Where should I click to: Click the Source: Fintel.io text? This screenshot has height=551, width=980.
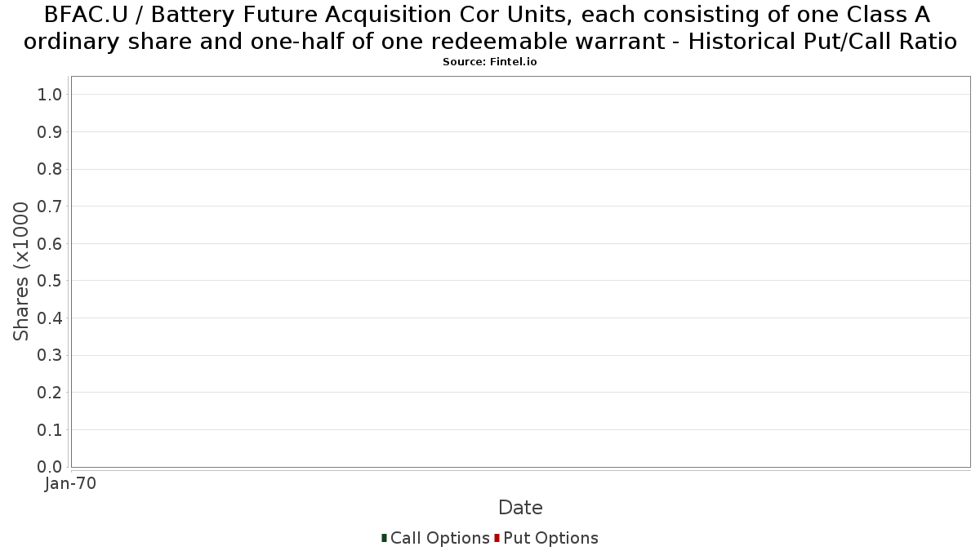pyautogui.click(x=490, y=62)
